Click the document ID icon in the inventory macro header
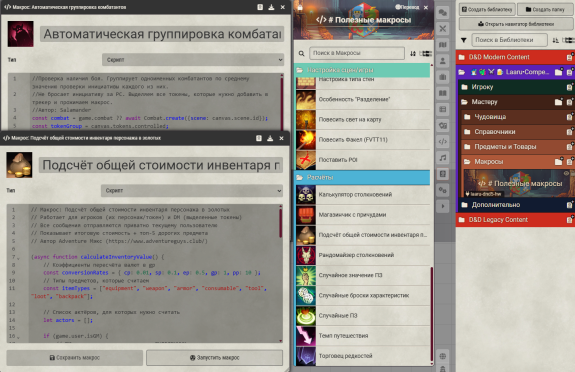This screenshot has width=575, height=372. [x=259, y=138]
